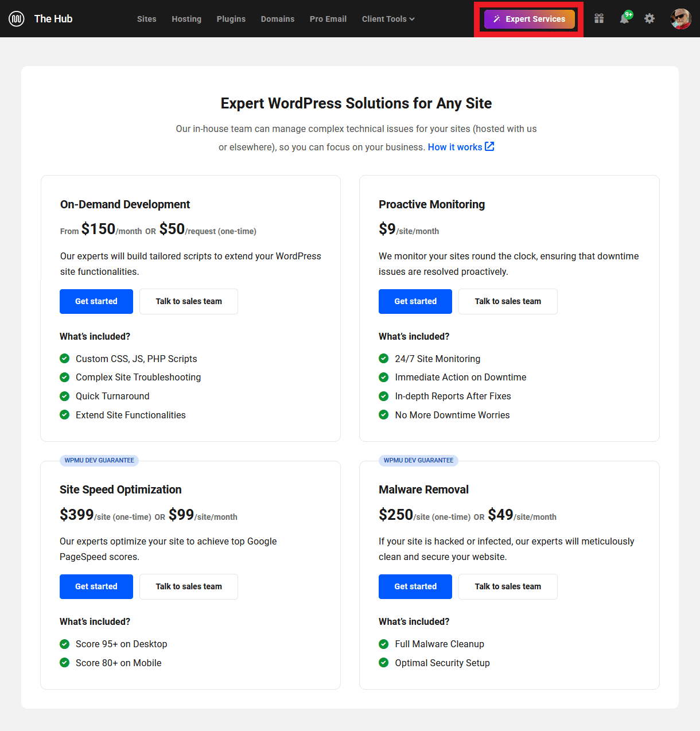The image size is (700, 731).
Task: Open the How it works link
Action: [454, 146]
